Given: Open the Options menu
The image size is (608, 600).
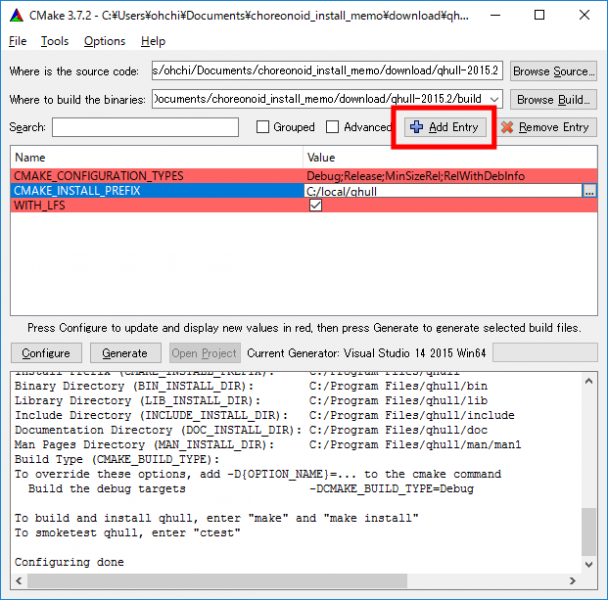Looking at the screenshot, I should coord(104,41).
